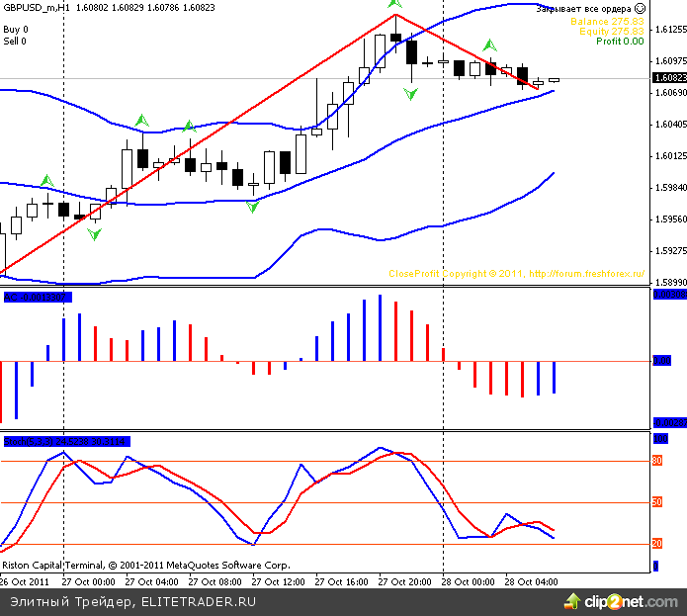
Task: Click the current price label 1.60823
Action: 668,77
